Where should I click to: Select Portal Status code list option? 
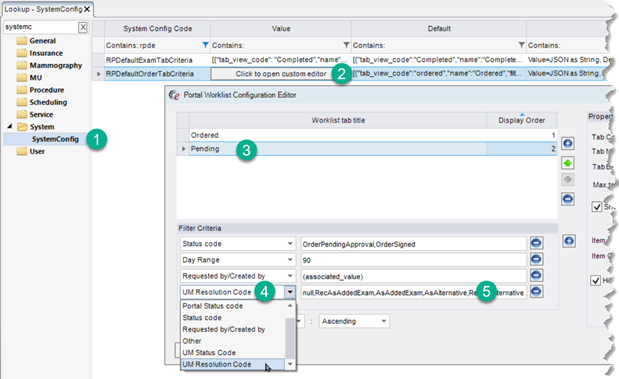[x=212, y=306]
